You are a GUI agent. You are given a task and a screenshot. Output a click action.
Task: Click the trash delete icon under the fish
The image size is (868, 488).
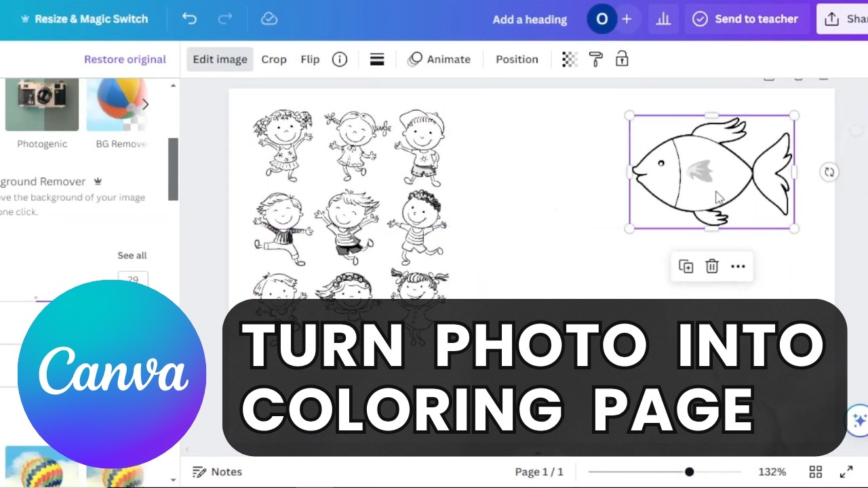point(712,266)
